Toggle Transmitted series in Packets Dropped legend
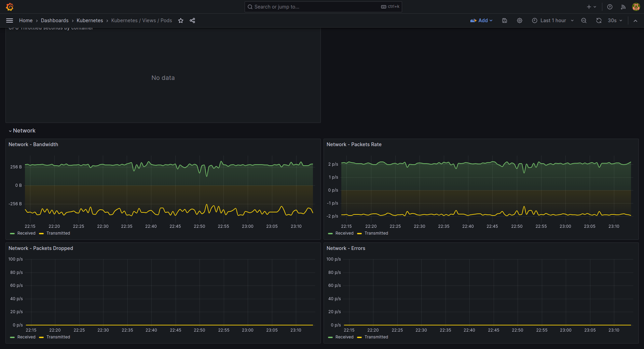Screen dimensions: 644x349 [x=58, y=337]
